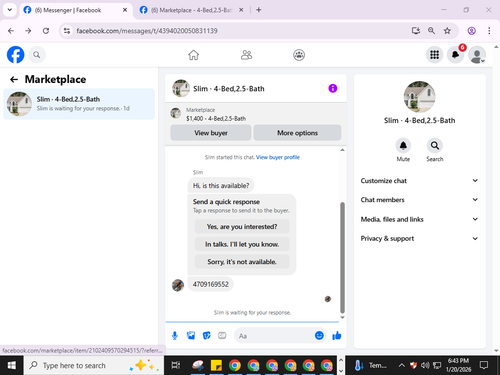The height and width of the screenshot is (375, 500).
Task: Open the install app icon in address bar
Action: tap(416, 31)
